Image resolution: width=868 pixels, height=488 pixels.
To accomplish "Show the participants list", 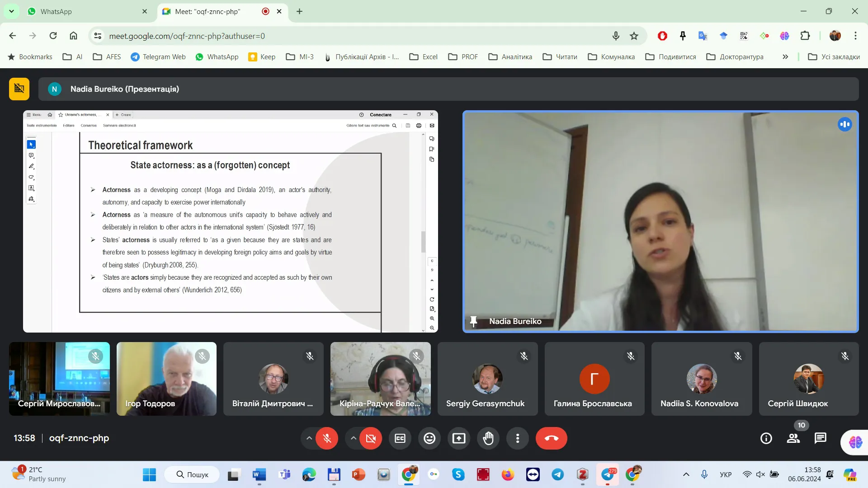I will point(793,438).
